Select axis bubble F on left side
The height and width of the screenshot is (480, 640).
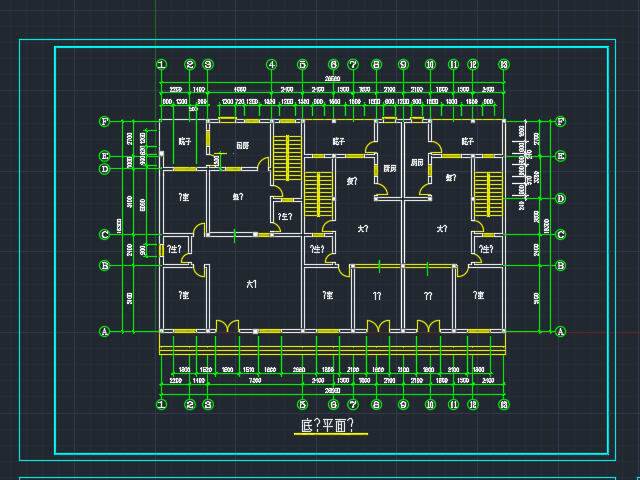(104, 122)
